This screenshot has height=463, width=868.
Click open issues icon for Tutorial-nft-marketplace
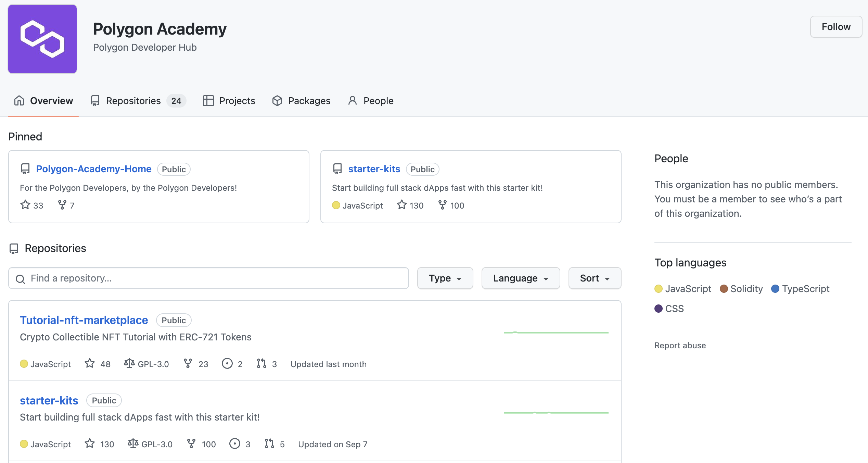tap(227, 363)
